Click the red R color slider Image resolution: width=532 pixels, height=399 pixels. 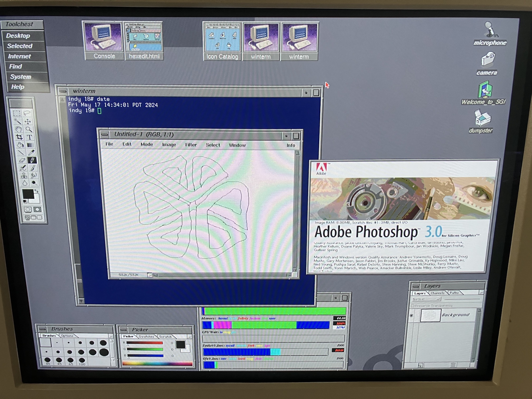[145, 343]
